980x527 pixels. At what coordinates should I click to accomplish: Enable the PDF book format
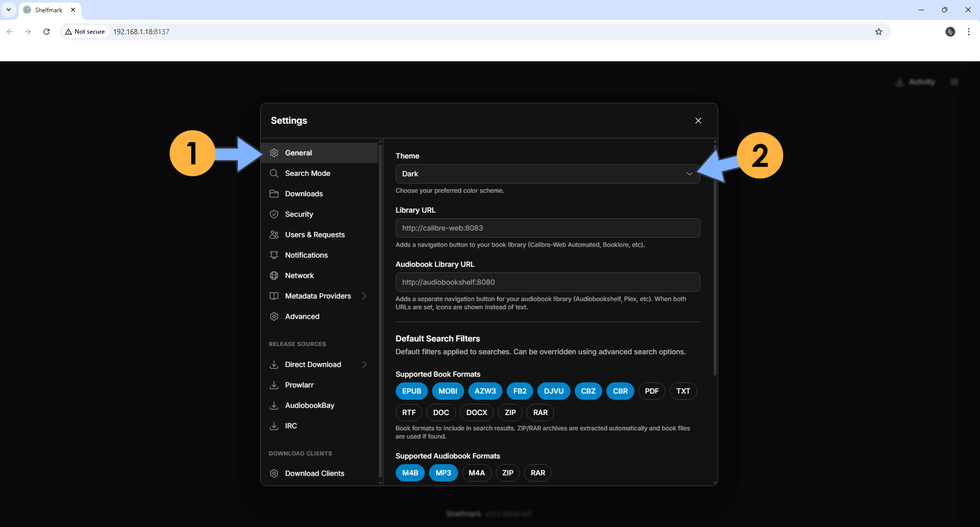[x=651, y=391]
